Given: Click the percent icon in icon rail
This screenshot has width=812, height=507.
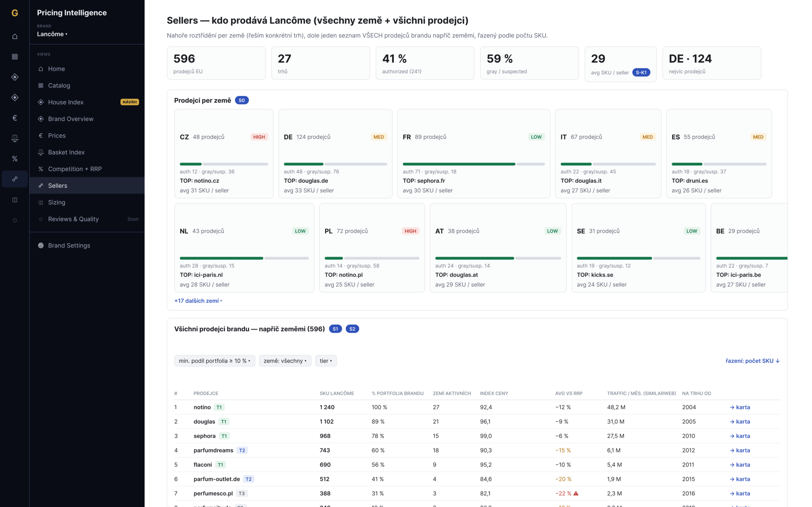Looking at the screenshot, I should [15, 159].
